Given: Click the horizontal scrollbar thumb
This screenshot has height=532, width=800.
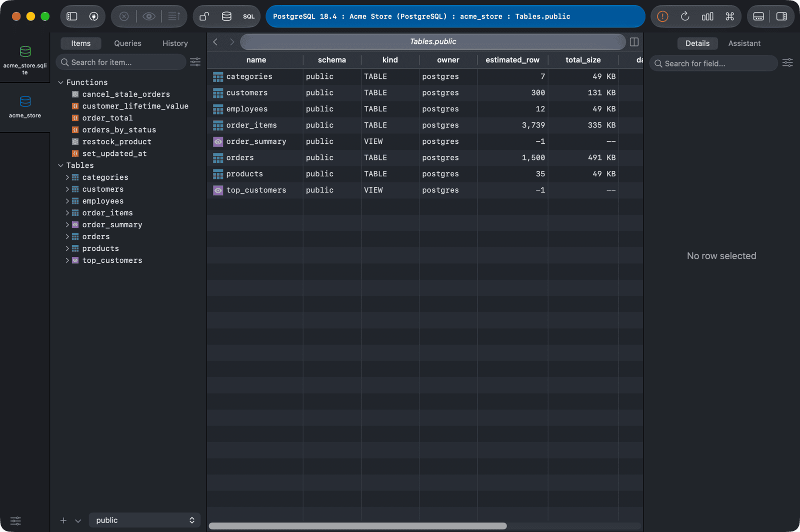Looking at the screenshot, I should [x=358, y=526].
